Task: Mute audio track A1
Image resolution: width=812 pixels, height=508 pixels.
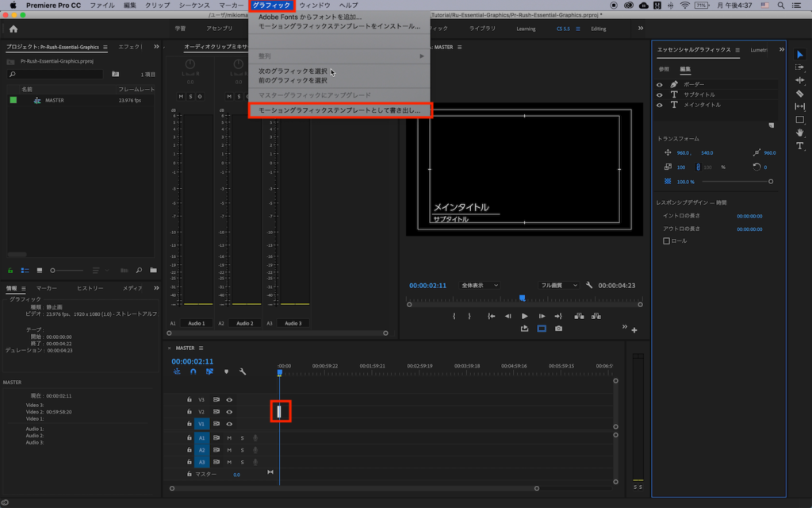Action: click(229, 437)
